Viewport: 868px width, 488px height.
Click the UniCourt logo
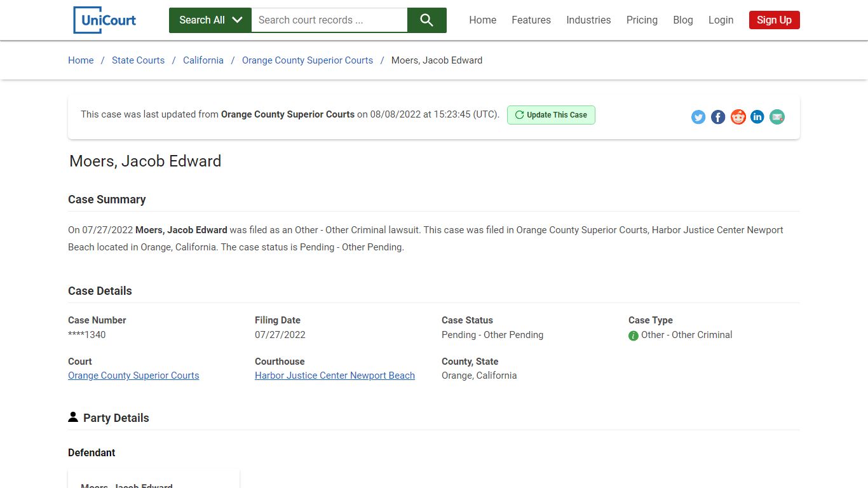tap(105, 20)
